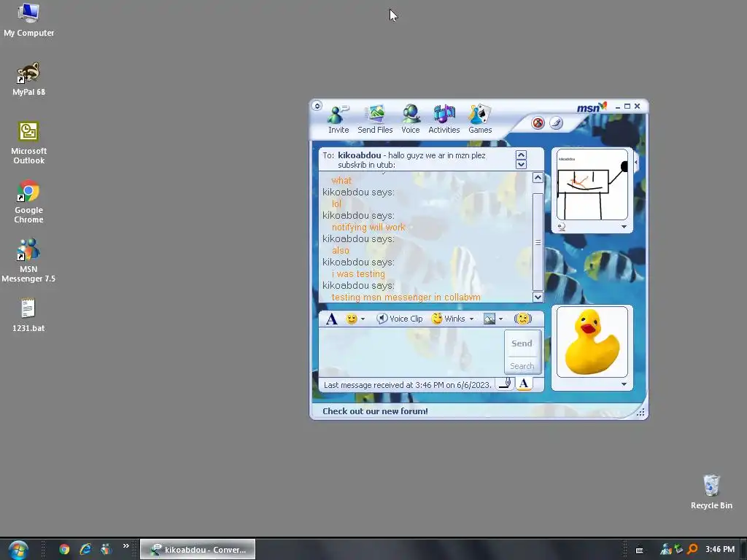Click your rubber duck display picture

[592, 342]
